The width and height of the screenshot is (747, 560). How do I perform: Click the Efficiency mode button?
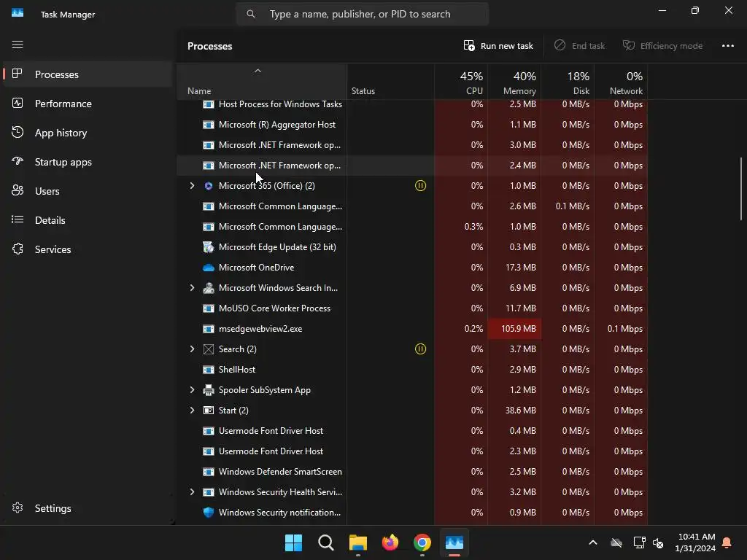click(x=662, y=46)
